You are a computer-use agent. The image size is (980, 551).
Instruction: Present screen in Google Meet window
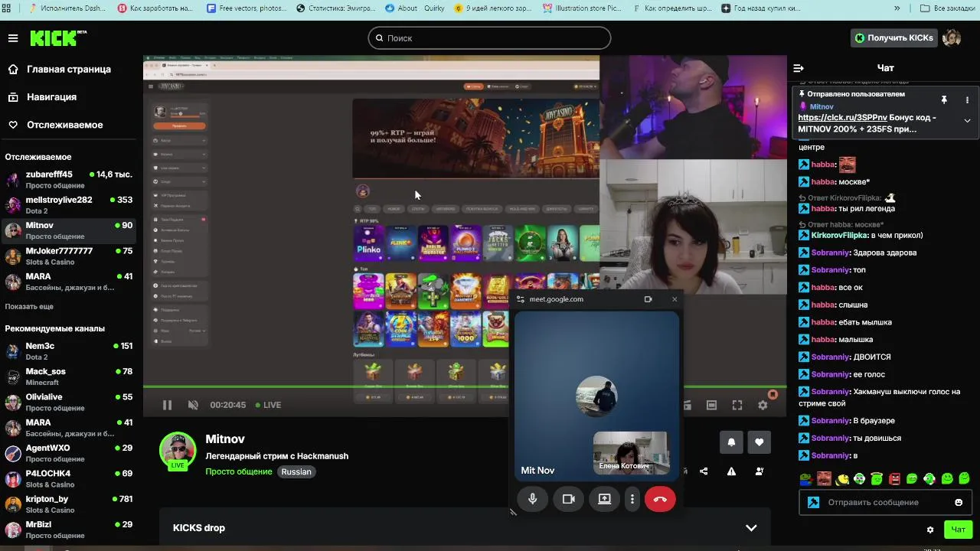tap(604, 499)
